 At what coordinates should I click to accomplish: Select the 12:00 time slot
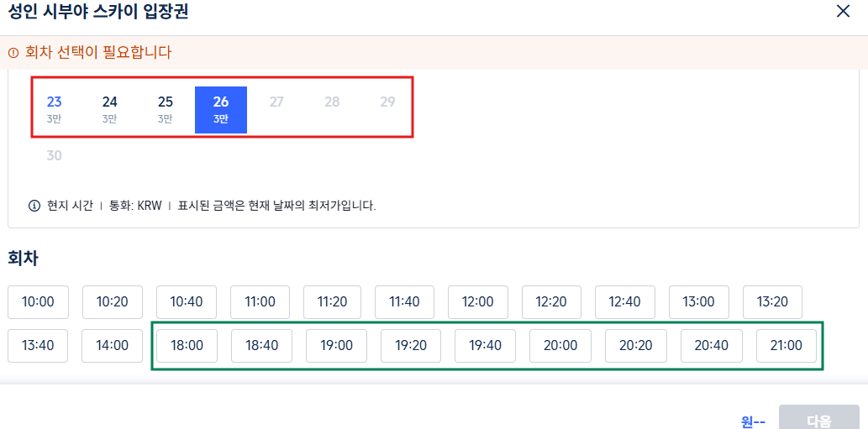point(478,302)
